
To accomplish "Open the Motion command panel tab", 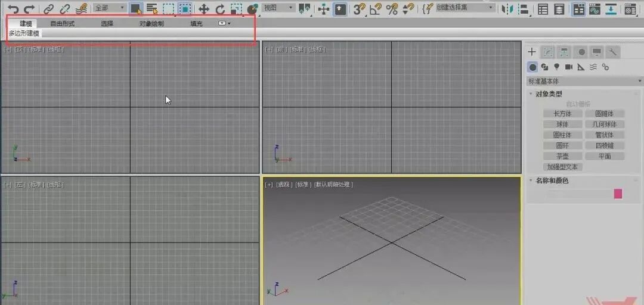I will pyautogui.click(x=581, y=52).
